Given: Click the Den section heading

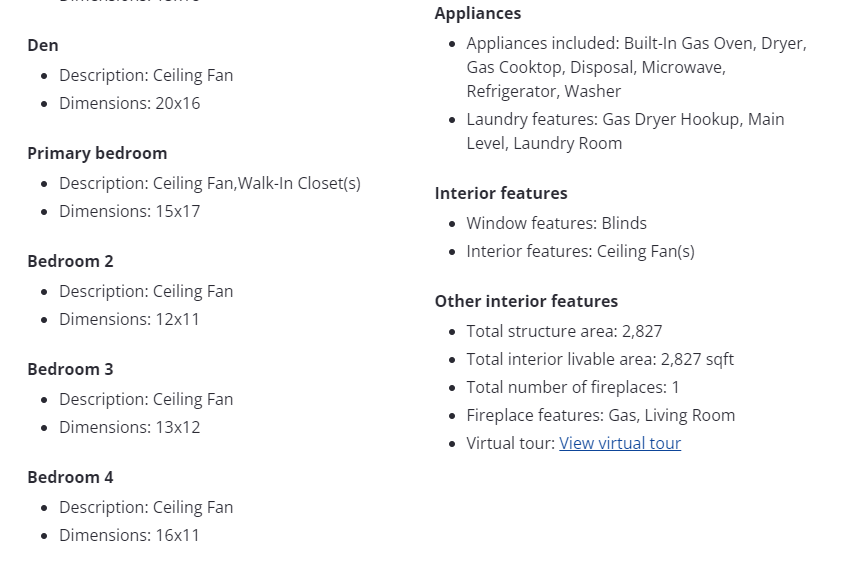Looking at the screenshot, I should point(43,45).
